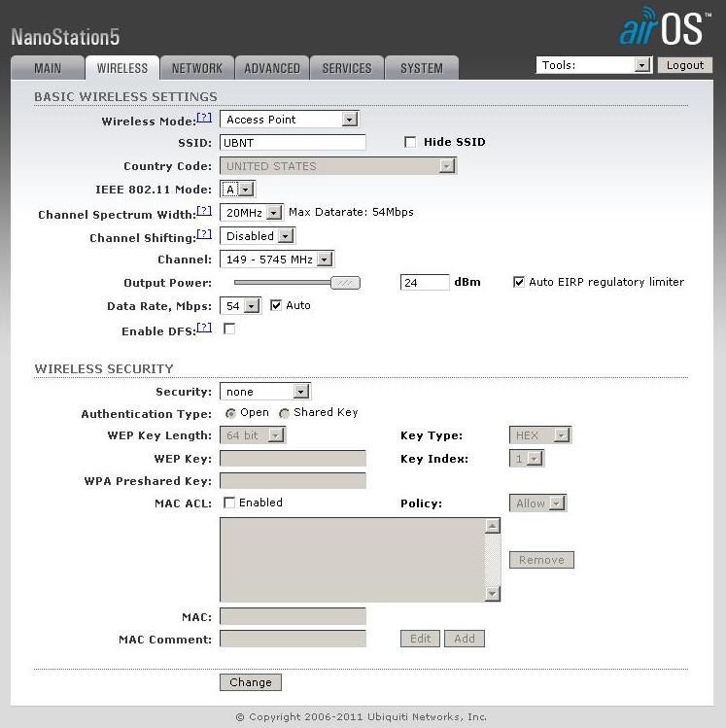
Task: Toggle the Data Rate Auto checkbox
Action: point(276,305)
